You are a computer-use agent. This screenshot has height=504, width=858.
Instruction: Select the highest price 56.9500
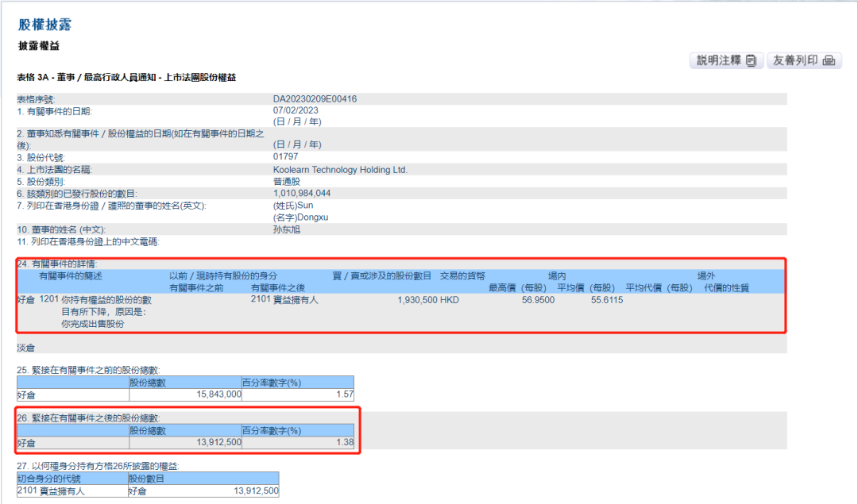point(538,300)
